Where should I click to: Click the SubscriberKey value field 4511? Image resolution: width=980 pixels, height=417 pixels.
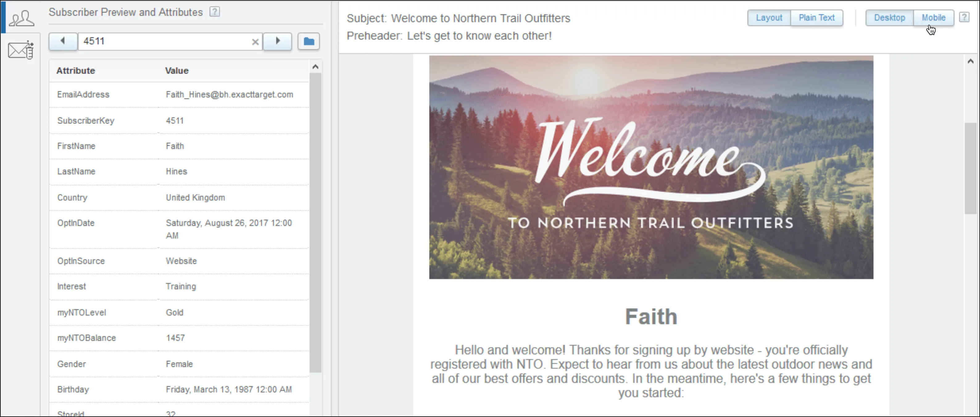(174, 120)
